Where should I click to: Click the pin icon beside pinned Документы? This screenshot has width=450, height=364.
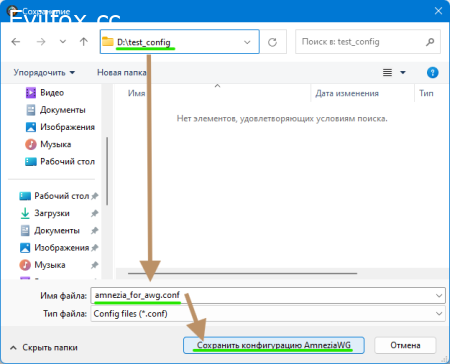[95, 230]
